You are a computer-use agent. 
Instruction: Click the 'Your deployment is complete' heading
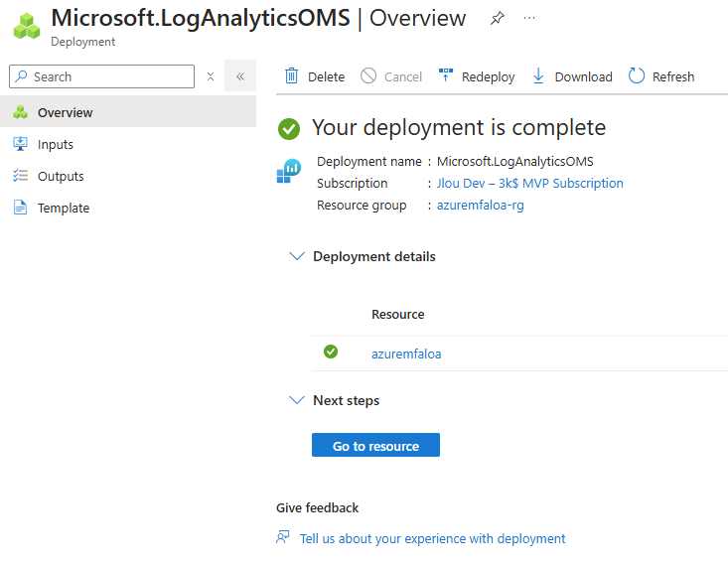pyautogui.click(x=459, y=128)
